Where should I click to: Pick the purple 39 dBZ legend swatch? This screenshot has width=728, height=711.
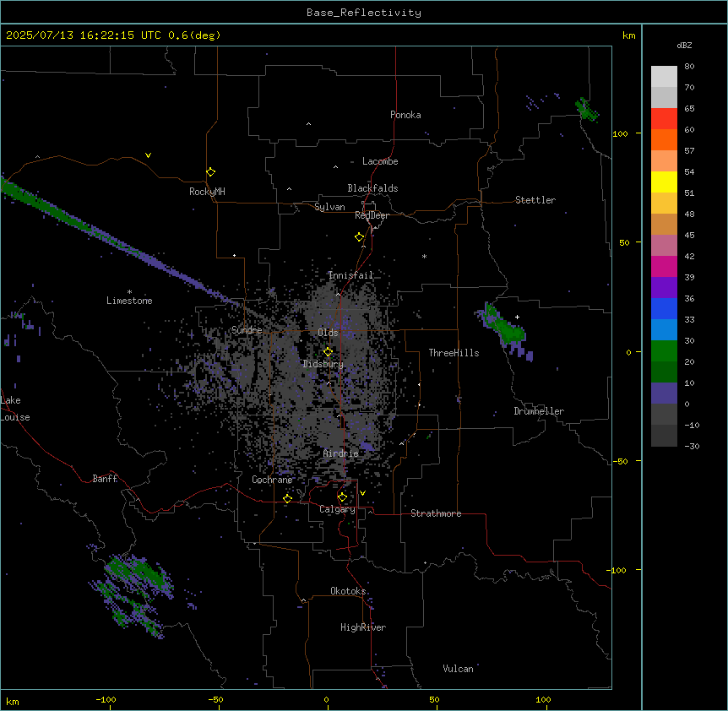664,288
